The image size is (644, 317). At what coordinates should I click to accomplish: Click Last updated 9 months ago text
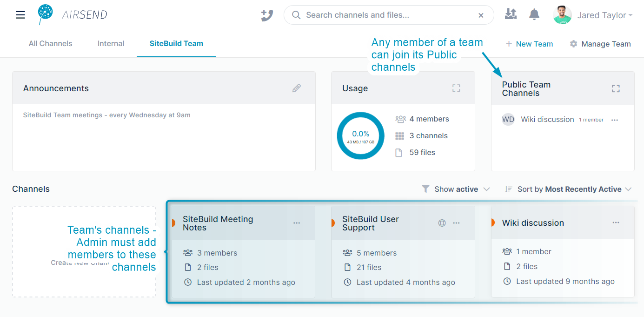[x=565, y=281]
